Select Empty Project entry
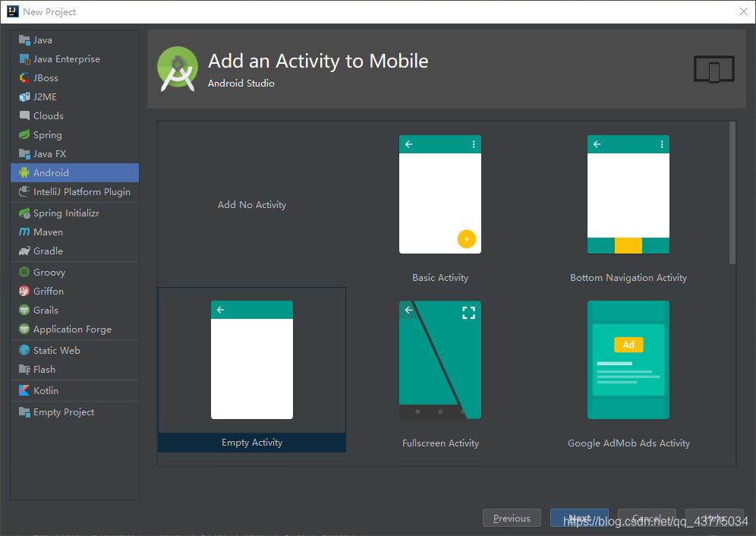The width and height of the screenshot is (756, 536). coord(74,412)
